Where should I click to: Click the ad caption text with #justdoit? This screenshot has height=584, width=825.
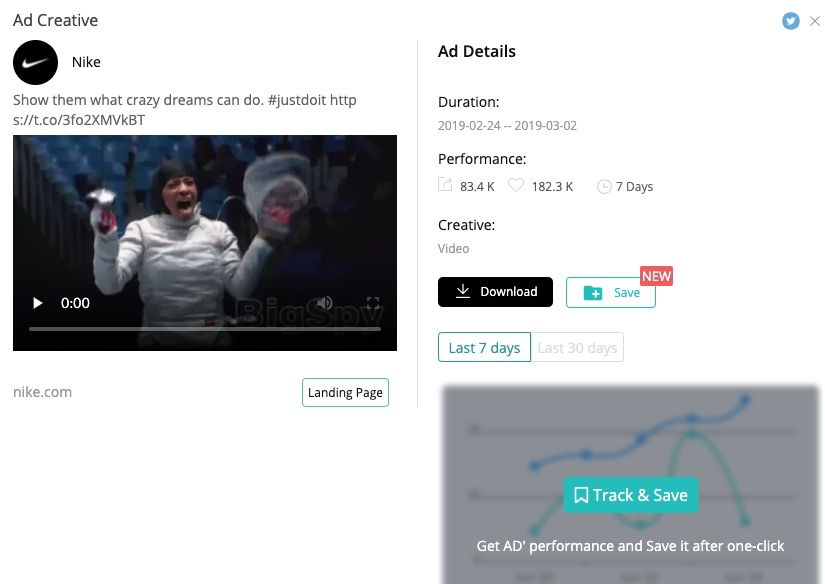tap(185, 110)
